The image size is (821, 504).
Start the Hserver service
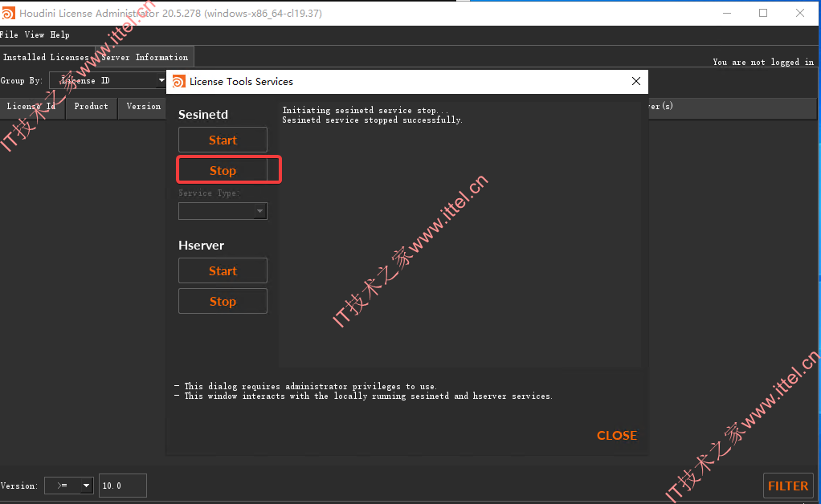click(223, 270)
